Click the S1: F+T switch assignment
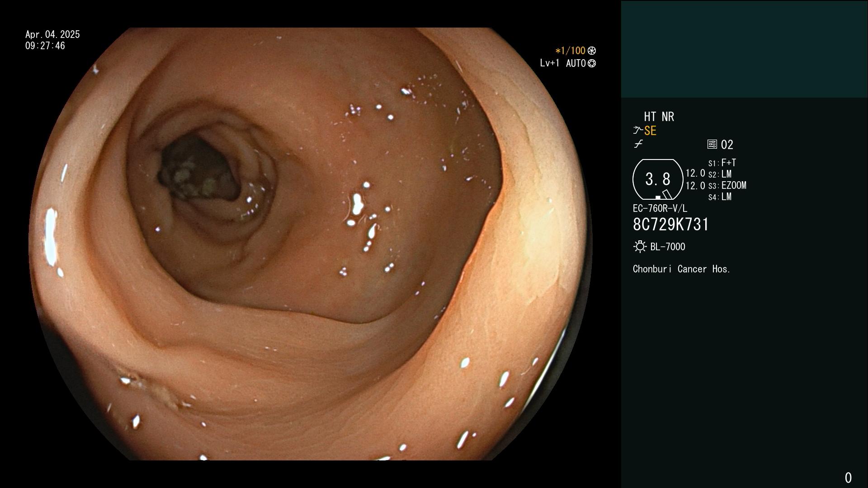Image resolution: width=868 pixels, height=488 pixels. pos(722,163)
